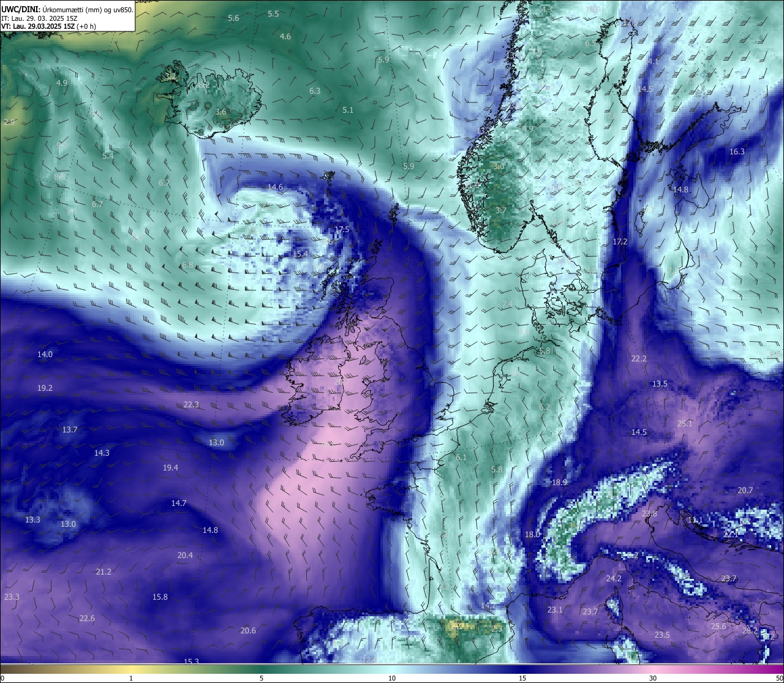784x683 pixels.
Task: Select the 13.5 value on map
Action: [660, 384]
